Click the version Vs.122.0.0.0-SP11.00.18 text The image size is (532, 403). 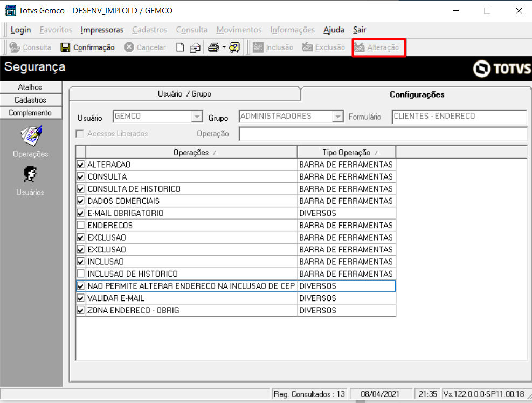click(x=484, y=394)
